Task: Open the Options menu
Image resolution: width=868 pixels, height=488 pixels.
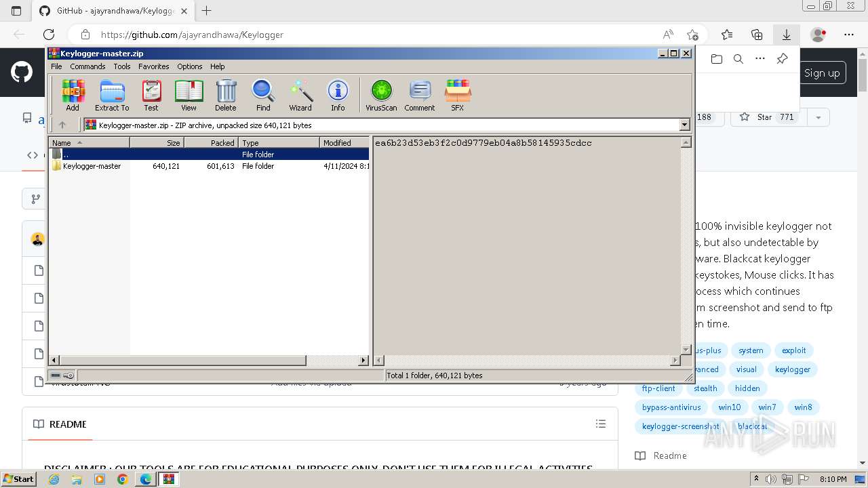Action: pos(190,66)
